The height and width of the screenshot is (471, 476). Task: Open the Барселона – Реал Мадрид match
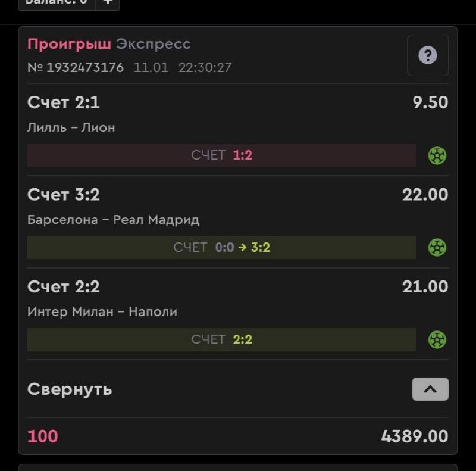point(113,220)
